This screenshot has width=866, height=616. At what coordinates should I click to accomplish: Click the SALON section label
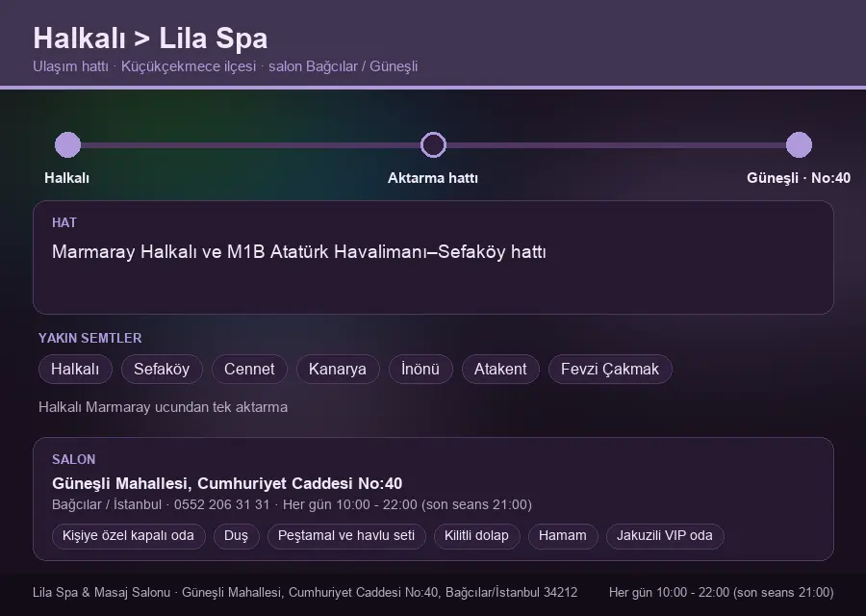[x=73, y=460]
